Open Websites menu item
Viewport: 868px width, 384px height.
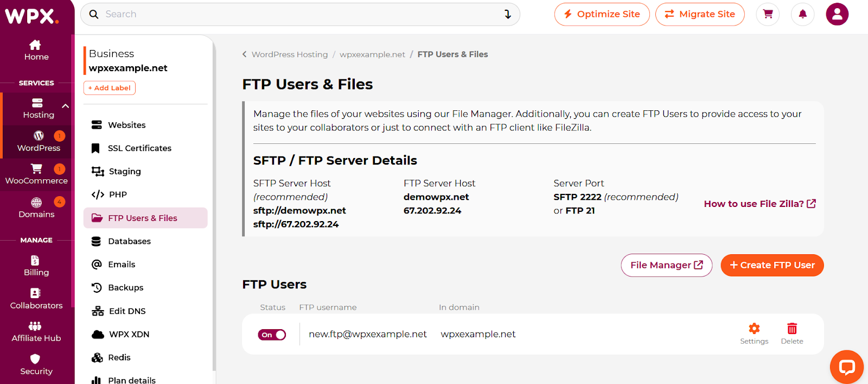coord(145,125)
